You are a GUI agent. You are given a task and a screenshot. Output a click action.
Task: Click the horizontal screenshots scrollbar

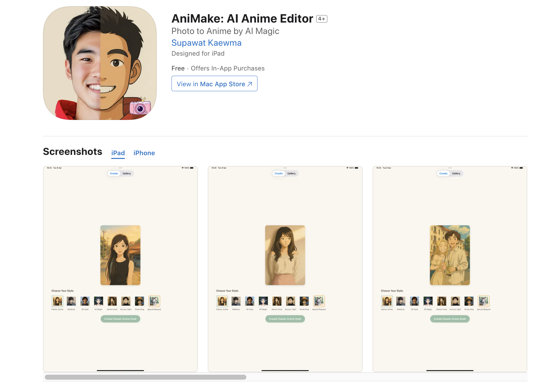point(145,377)
